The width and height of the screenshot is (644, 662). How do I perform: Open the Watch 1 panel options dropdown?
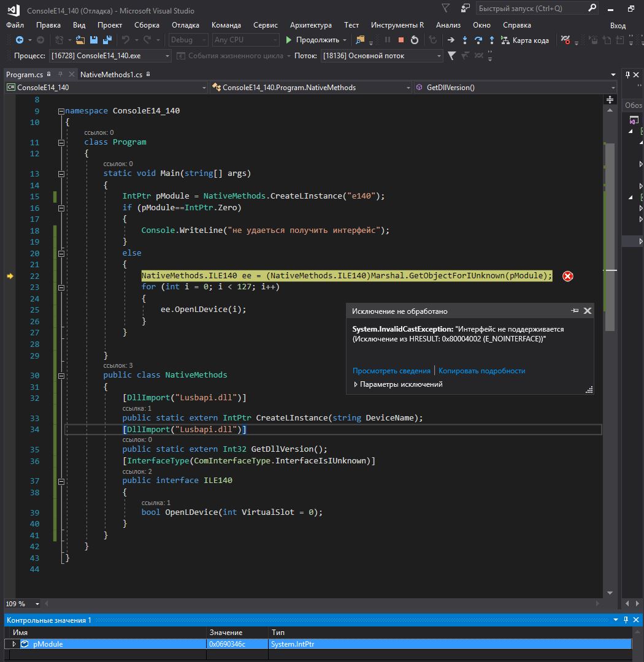(615, 620)
